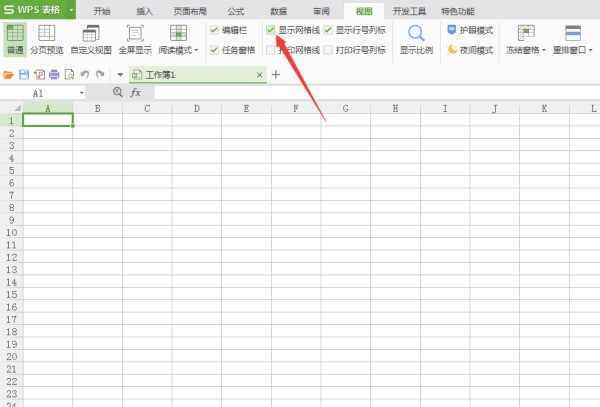Select the Normal (普通) view icon
This screenshot has height=407, width=600.
pyautogui.click(x=15, y=39)
